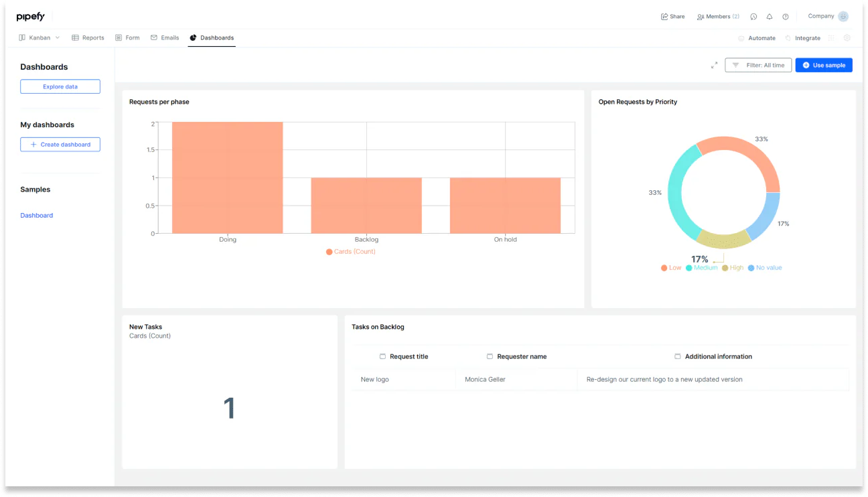Click the Doing bar in chart

click(x=228, y=177)
